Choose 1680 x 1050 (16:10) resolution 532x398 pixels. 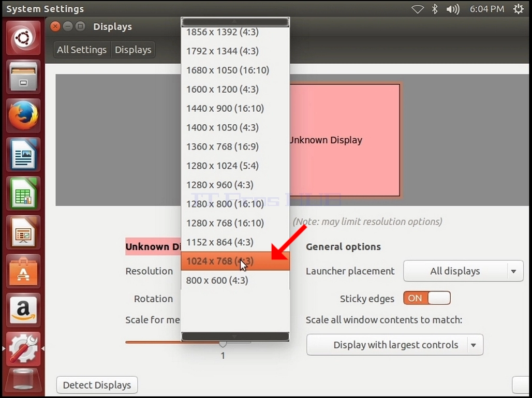point(235,70)
